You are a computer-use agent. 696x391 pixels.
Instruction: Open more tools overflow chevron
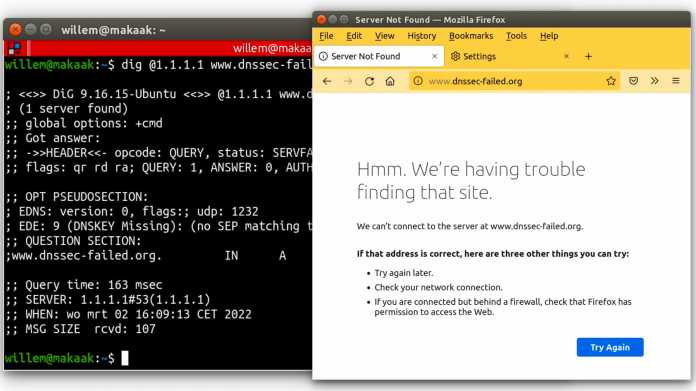pos(655,81)
